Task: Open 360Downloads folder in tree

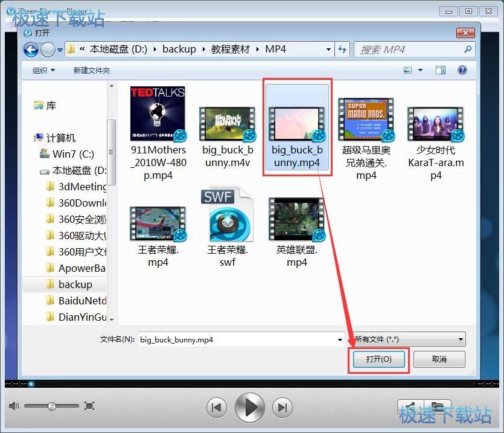Action: pos(77,203)
